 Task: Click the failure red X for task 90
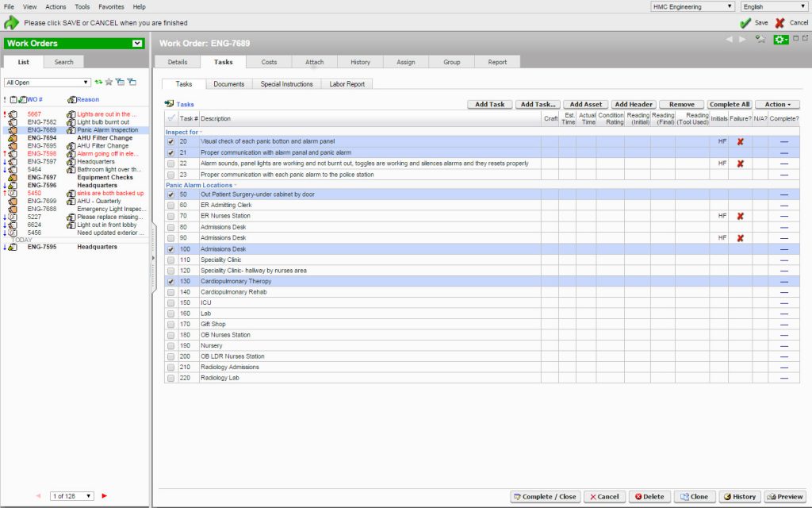(741, 238)
